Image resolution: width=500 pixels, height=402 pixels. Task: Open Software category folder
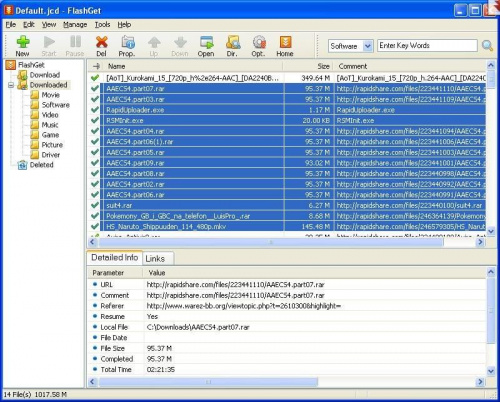pos(56,105)
